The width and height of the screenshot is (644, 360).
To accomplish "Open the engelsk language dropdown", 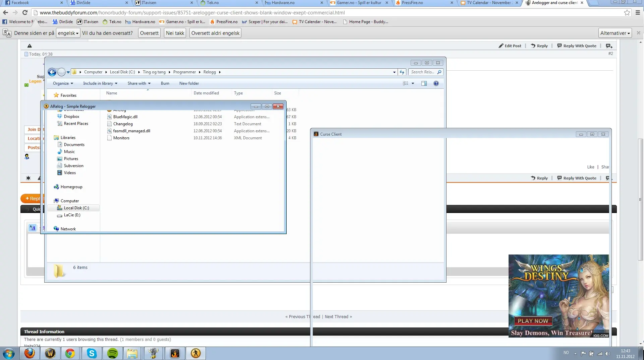I will [68, 33].
